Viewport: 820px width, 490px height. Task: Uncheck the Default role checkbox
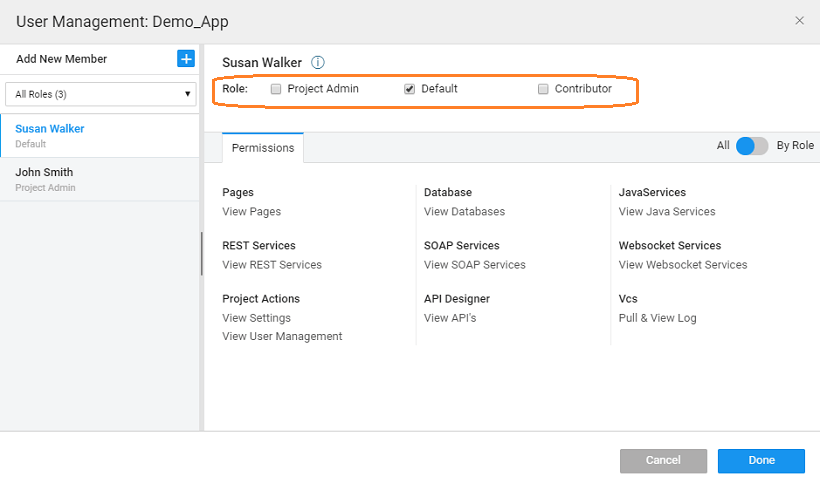pos(410,89)
